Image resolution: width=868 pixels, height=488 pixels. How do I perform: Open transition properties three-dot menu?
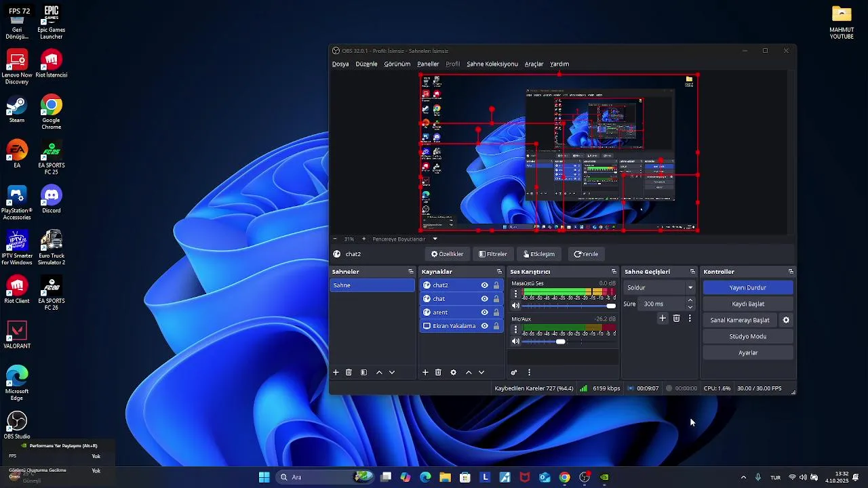click(x=690, y=318)
